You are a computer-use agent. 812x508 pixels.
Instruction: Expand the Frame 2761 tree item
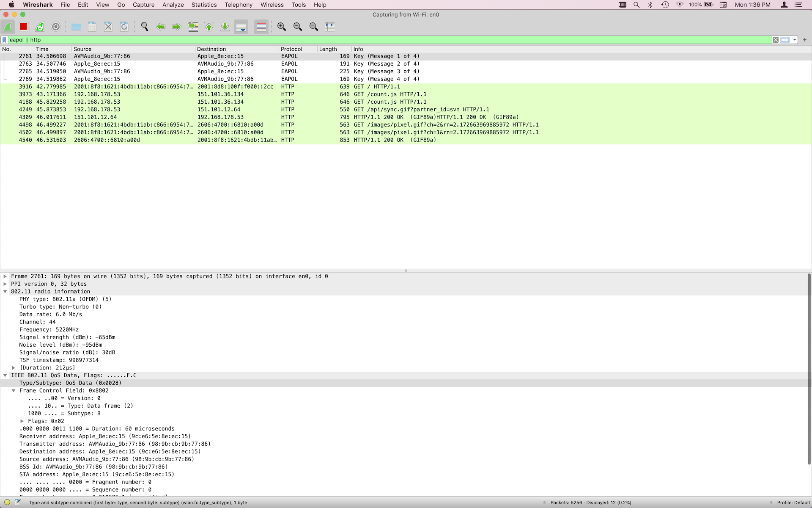(x=5, y=276)
